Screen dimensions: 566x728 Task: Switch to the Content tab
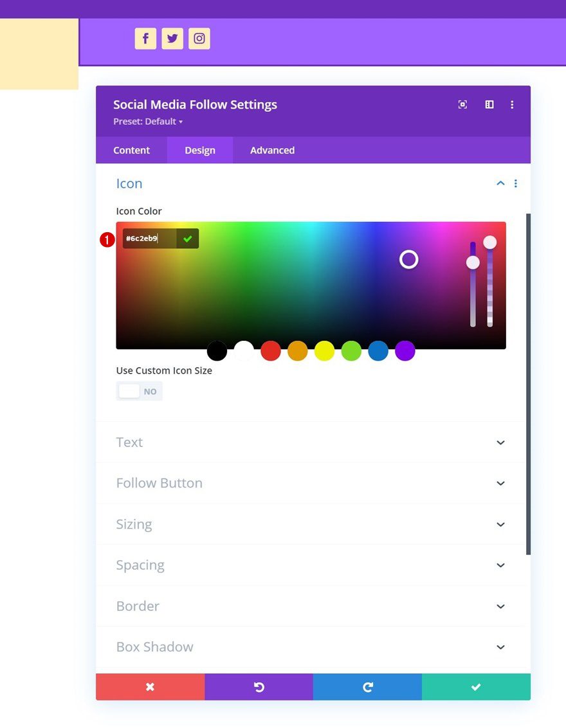tap(131, 150)
